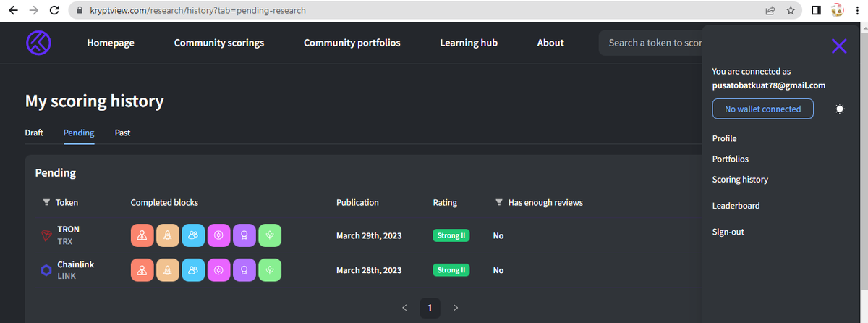Image resolution: width=868 pixels, height=323 pixels.
Task: Click the Chainlink token name
Action: click(76, 264)
